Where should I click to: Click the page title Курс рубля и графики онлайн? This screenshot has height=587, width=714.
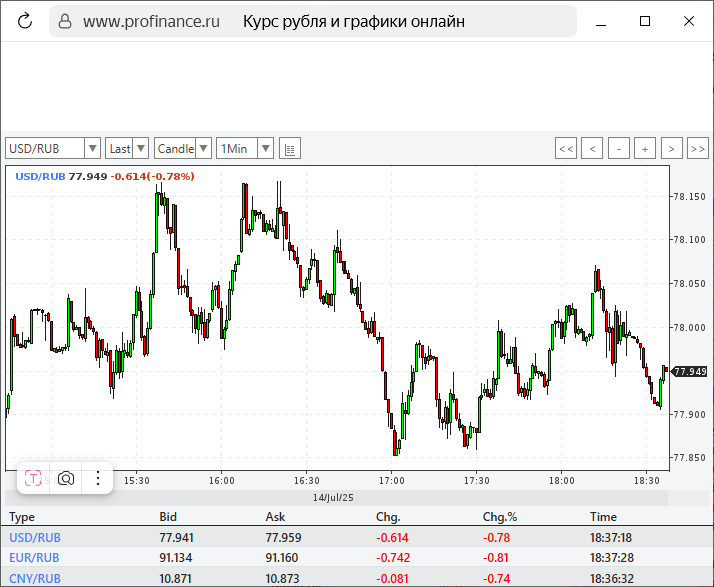pyautogui.click(x=354, y=21)
